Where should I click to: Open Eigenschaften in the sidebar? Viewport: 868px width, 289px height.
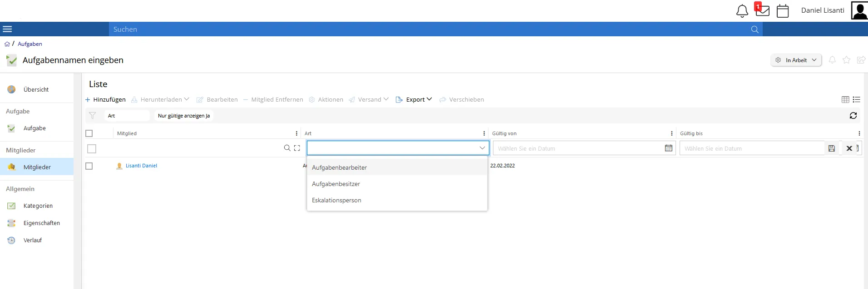[37, 223]
